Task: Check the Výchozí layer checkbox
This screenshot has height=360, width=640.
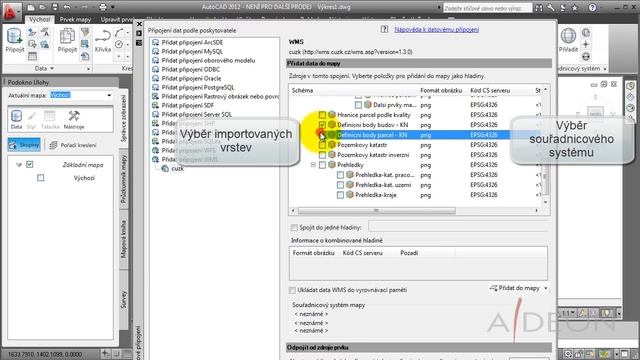Action: click(x=40, y=178)
